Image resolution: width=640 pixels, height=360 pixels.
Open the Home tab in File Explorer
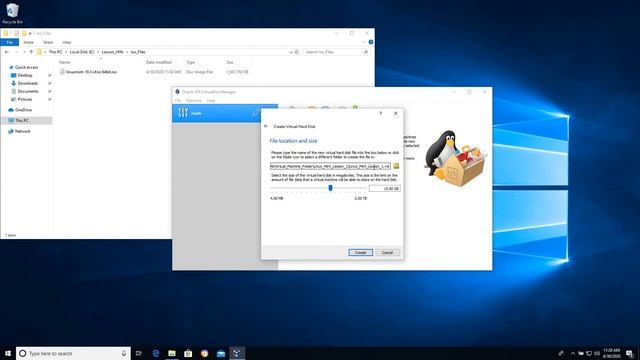(x=29, y=42)
